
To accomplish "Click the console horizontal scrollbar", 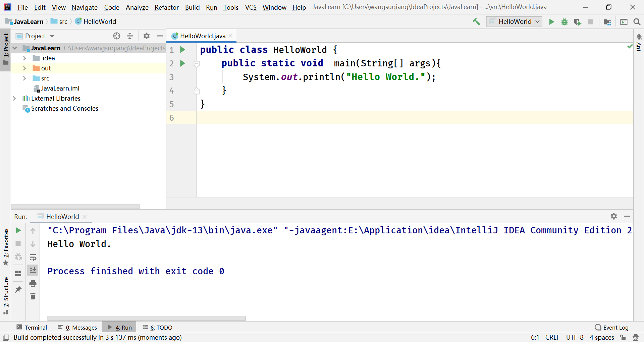I will (146, 318).
